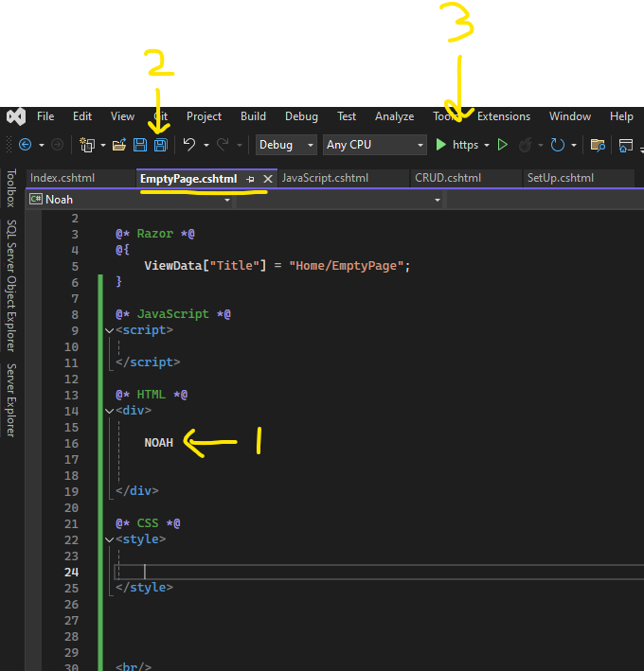The width and height of the screenshot is (644, 671).
Task: Open the restart options dropdown arrow
Action: [x=574, y=146]
